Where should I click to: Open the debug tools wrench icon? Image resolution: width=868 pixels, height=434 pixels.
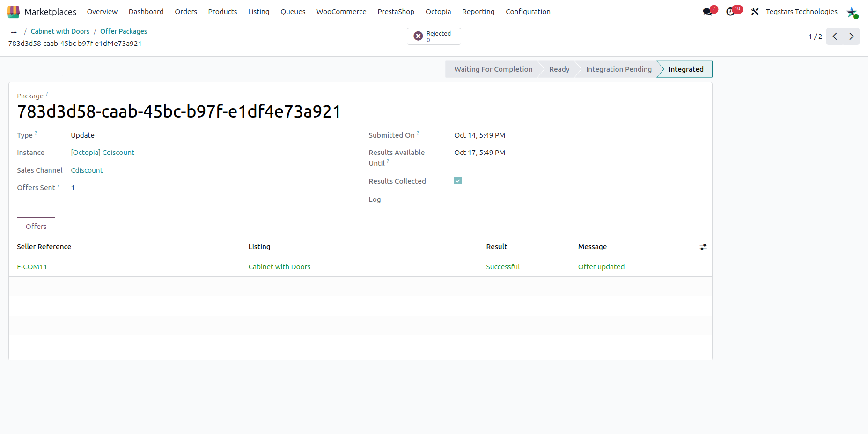click(755, 12)
